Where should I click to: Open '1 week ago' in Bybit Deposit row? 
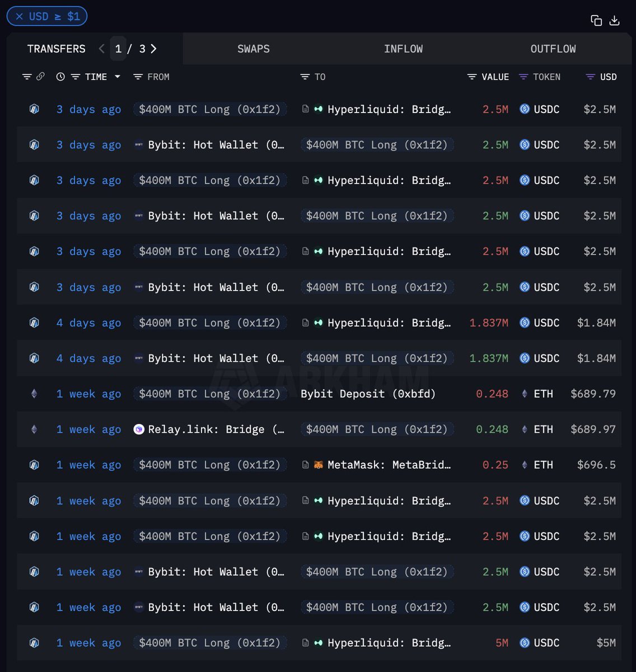click(x=88, y=394)
